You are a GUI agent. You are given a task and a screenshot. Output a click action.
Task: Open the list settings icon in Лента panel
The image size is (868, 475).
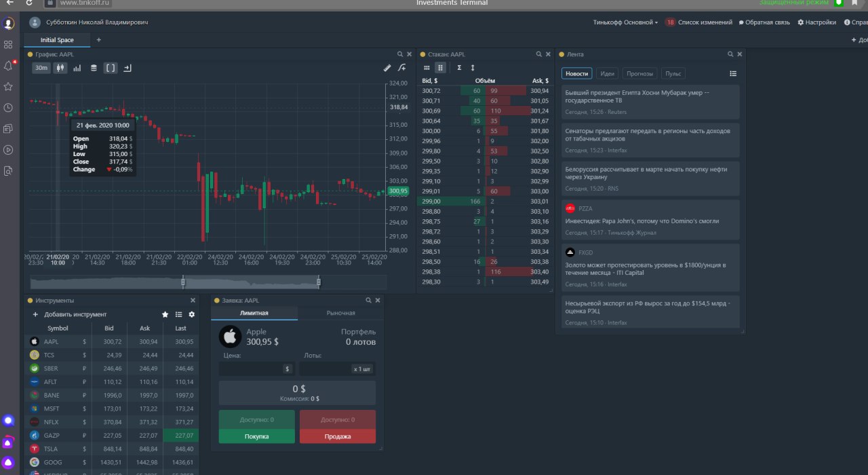[733, 73]
